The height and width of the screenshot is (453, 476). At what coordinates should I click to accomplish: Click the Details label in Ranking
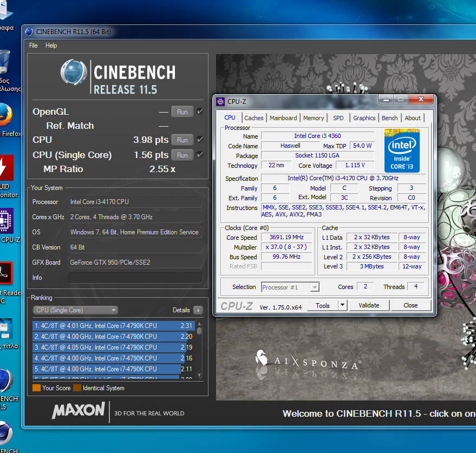(x=181, y=310)
